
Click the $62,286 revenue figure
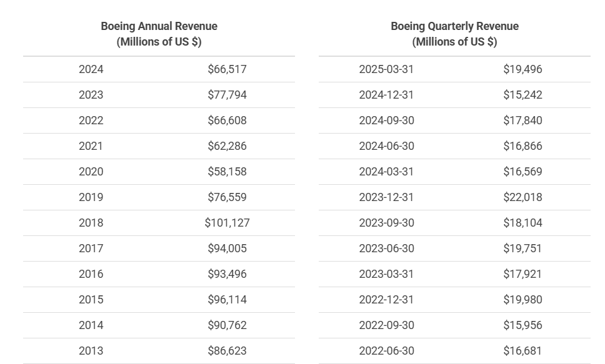click(227, 146)
